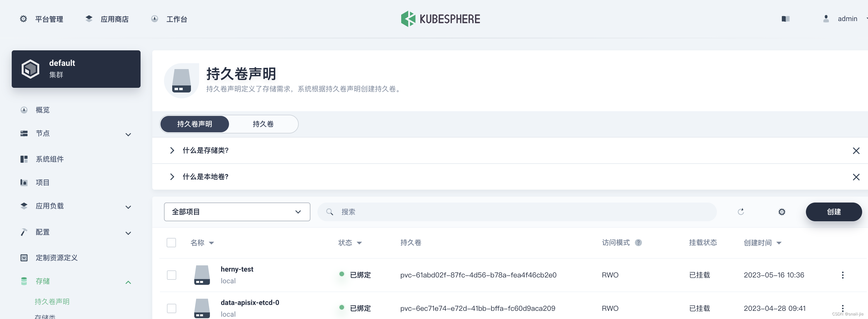Click the data-apisix-etcd-0 disk icon
This screenshot has height=319, width=868.
click(x=202, y=308)
